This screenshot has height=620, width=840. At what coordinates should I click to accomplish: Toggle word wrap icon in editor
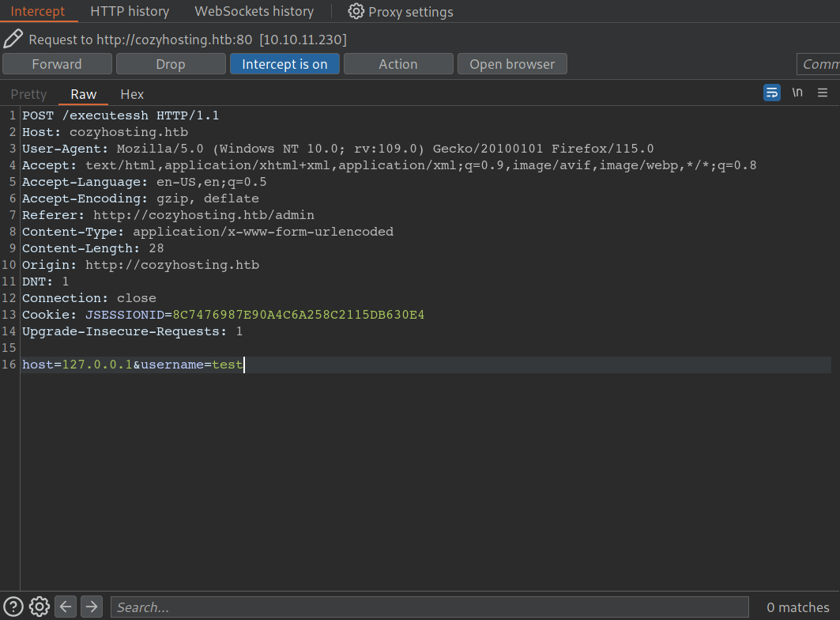tap(771, 93)
